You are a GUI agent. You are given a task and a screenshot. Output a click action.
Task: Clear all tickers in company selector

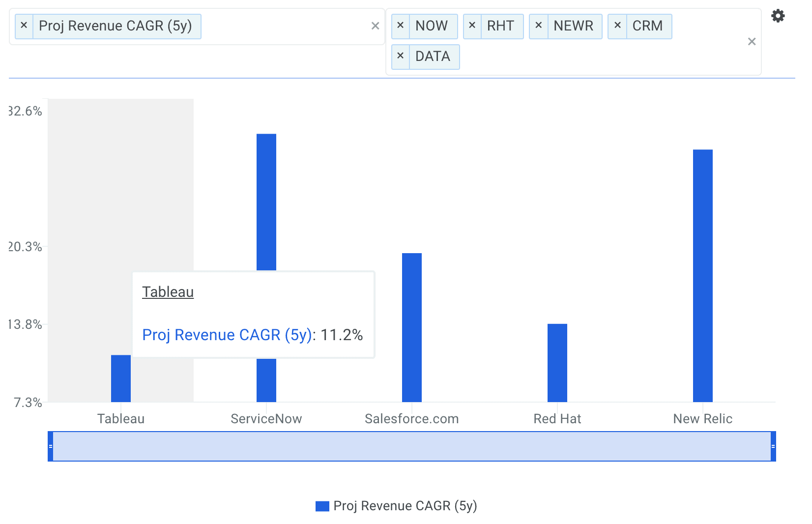(x=752, y=42)
